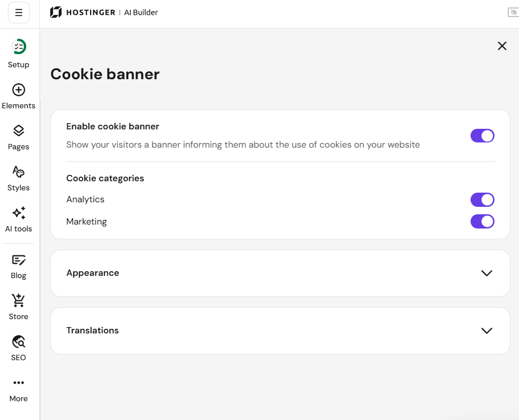Image resolution: width=519 pixels, height=420 pixels.
Task: Open the Elements plus icon
Action: pyautogui.click(x=19, y=89)
